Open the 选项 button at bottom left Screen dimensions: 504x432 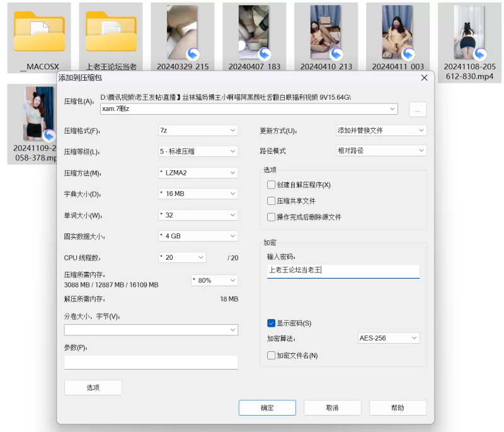(93, 388)
